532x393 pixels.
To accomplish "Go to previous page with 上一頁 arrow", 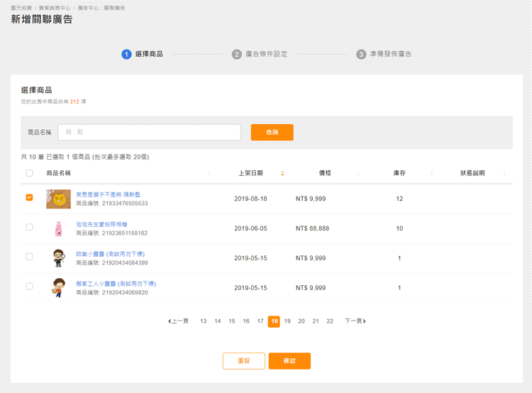I will [179, 321].
